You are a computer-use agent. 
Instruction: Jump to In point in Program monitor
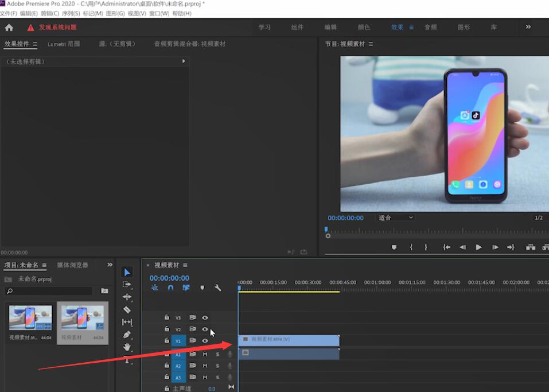(x=446, y=247)
